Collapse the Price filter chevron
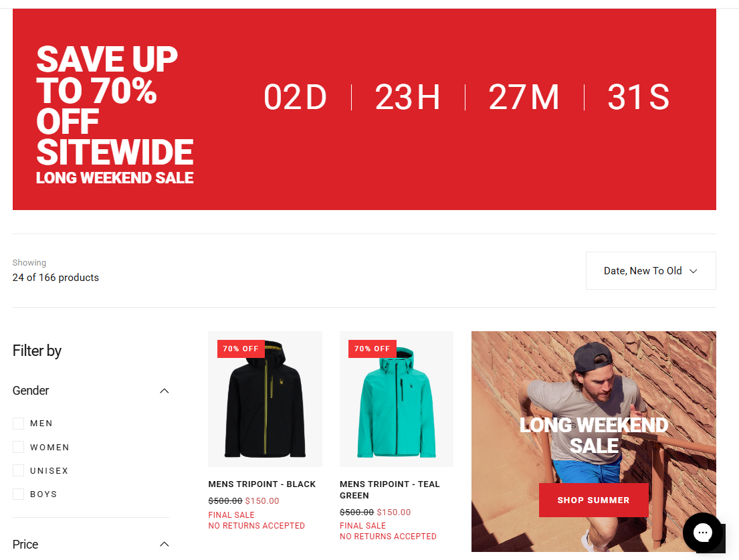Image resolution: width=739 pixels, height=560 pixels. click(x=164, y=544)
